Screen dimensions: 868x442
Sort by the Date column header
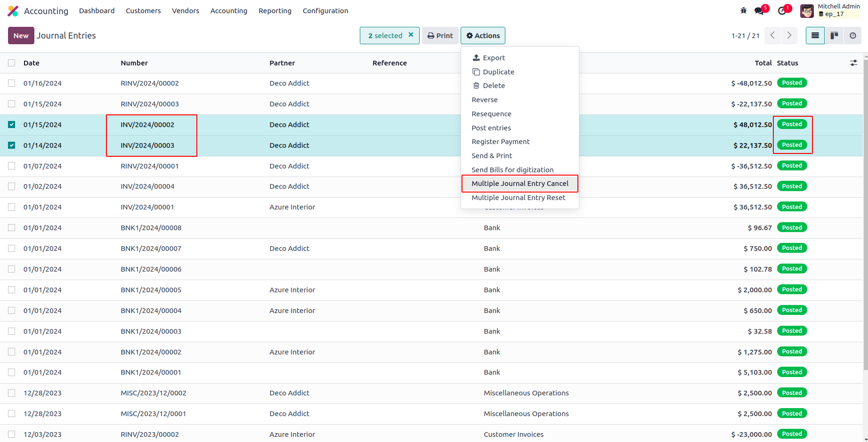pyautogui.click(x=32, y=63)
